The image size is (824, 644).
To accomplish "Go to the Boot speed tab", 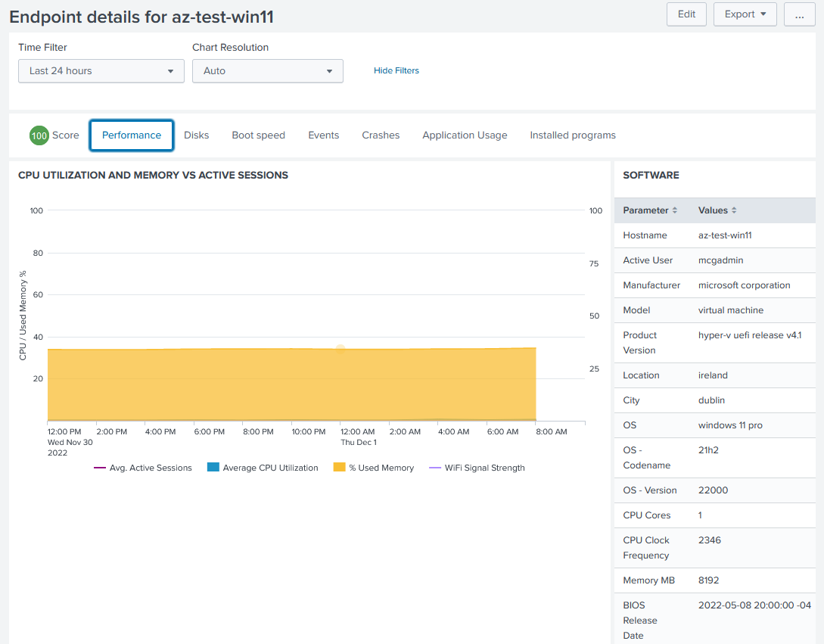I will coord(259,135).
